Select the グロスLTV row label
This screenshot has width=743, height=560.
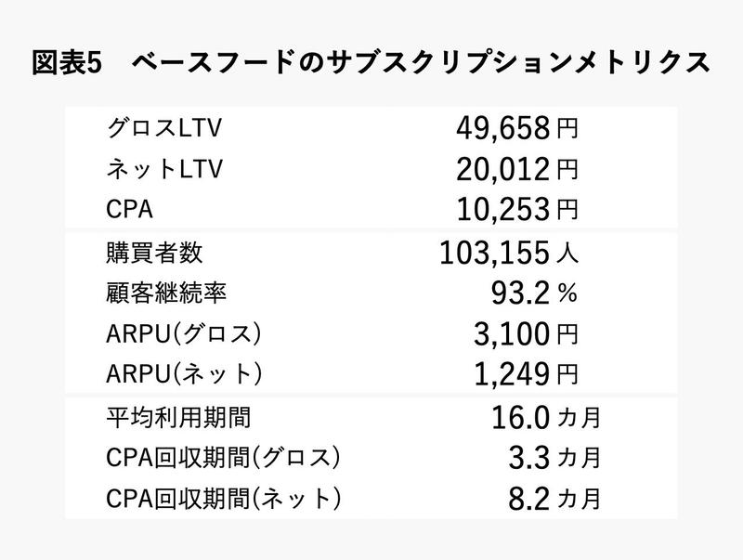[x=165, y=126]
